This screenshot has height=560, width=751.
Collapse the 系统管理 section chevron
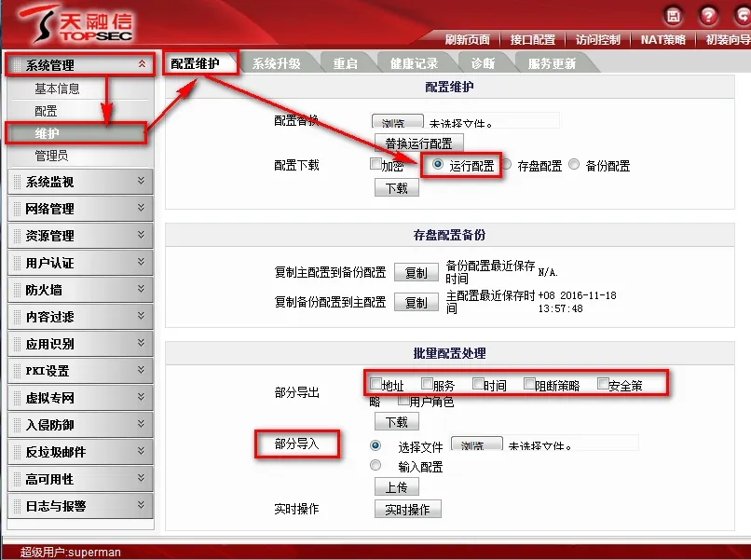point(142,63)
